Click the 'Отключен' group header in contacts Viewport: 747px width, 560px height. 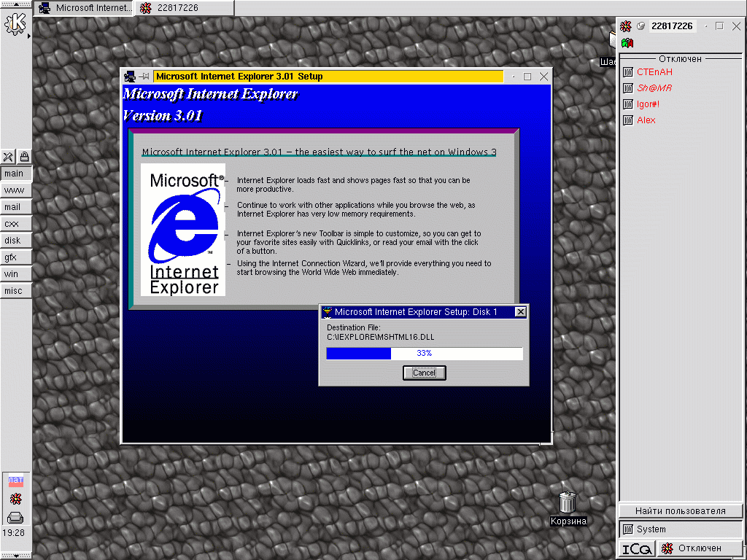(x=680, y=58)
